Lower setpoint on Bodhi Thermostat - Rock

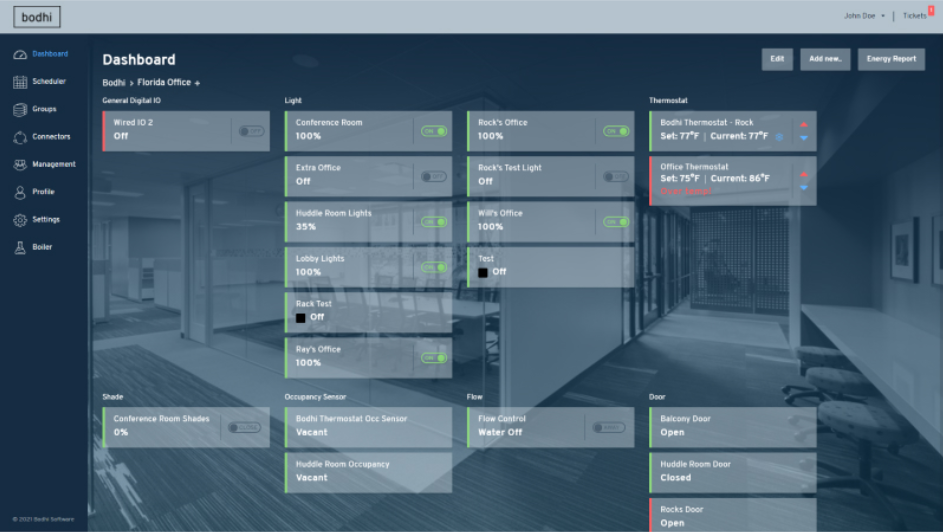pos(803,138)
